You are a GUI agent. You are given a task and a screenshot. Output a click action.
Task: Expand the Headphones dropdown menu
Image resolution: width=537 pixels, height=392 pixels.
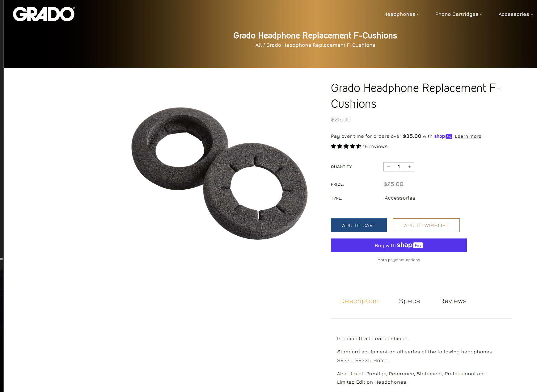coord(401,14)
